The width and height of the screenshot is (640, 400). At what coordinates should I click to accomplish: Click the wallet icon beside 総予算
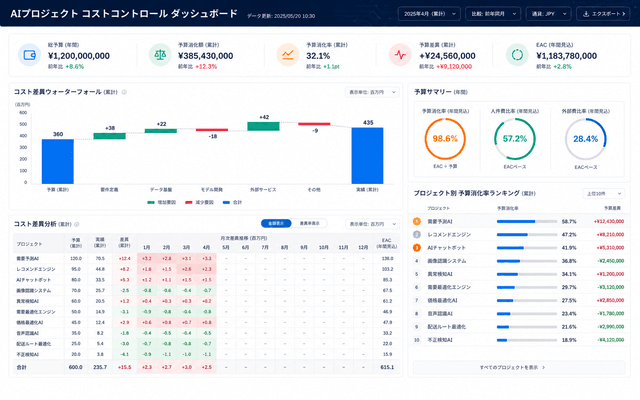click(29, 55)
